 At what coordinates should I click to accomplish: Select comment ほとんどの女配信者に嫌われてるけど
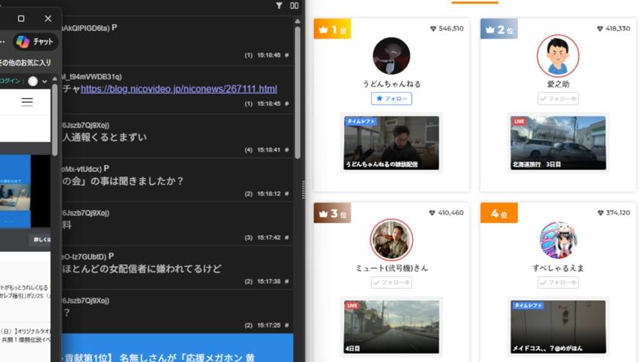click(x=142, y=268)
